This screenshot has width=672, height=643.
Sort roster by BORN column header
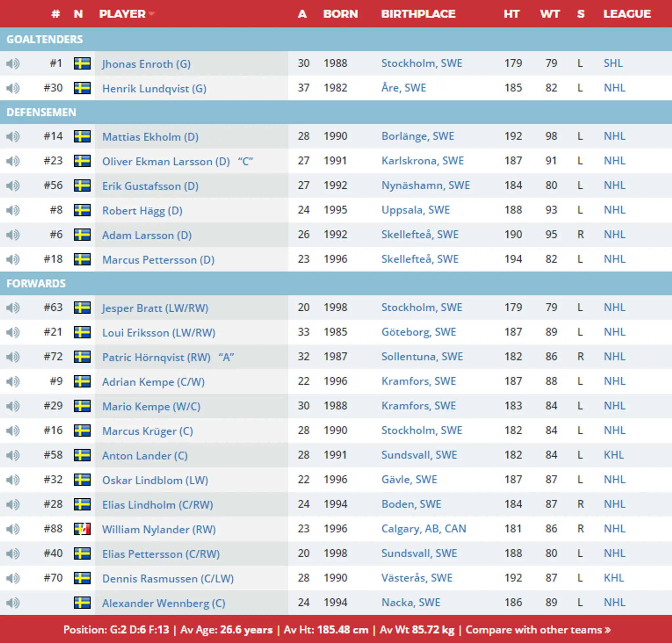341,14
